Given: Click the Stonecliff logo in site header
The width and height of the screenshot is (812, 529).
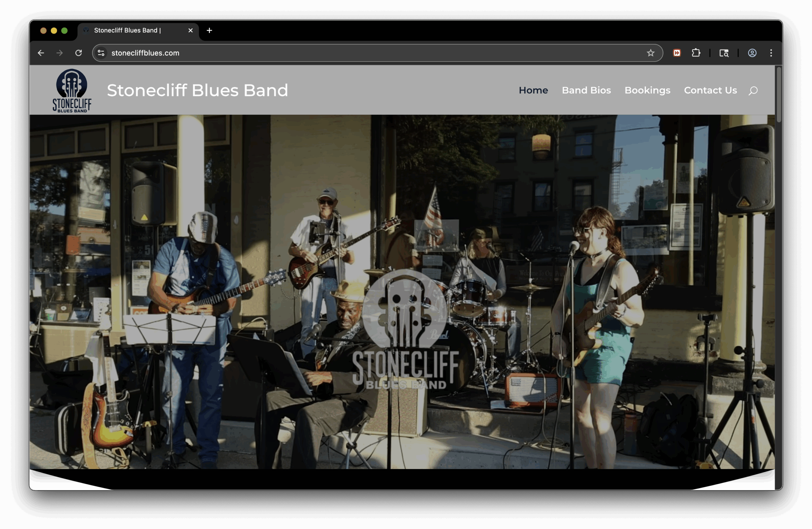Looking at the screenshot, I should tap(72, 90).
